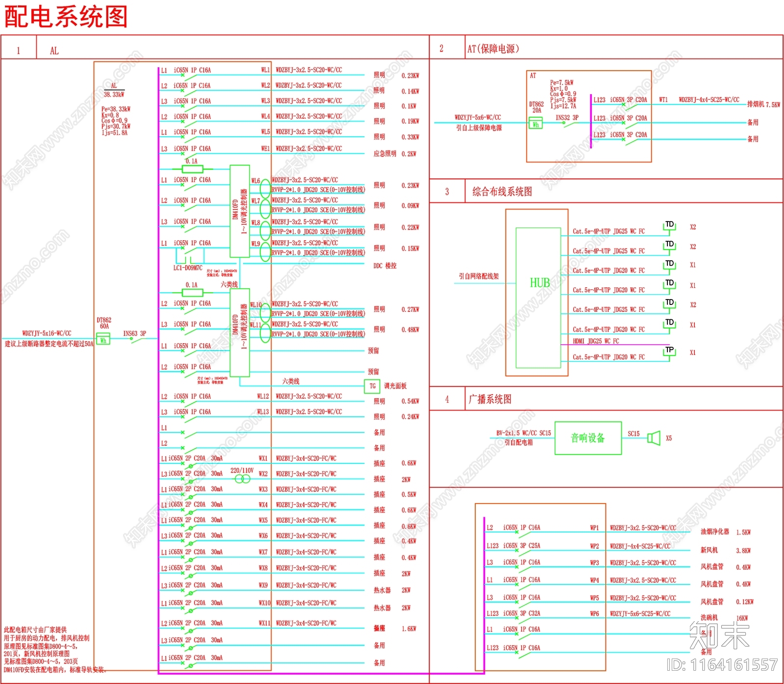The width and height of the screenshot is (784, 684).
Task: Select the WE1 circuit number
Action: point(266,149)
